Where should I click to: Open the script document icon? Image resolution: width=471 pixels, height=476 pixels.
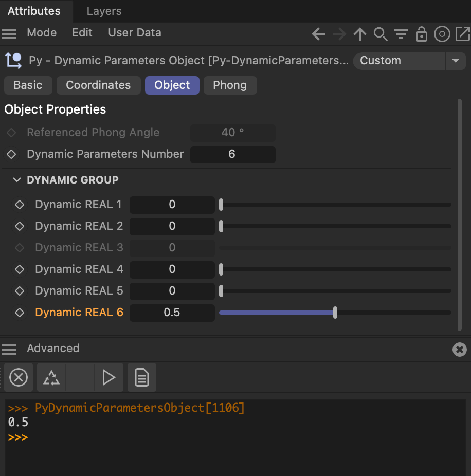(142, 378)
